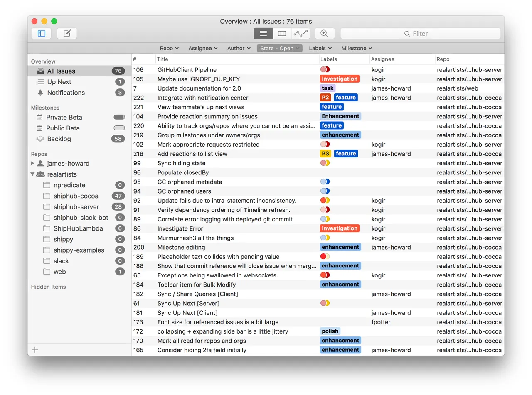Image resolution: width=532 pixels, height=395 pixels.
Task: Click the plus icon at sidebar bottom
Action: click(35, 350)
